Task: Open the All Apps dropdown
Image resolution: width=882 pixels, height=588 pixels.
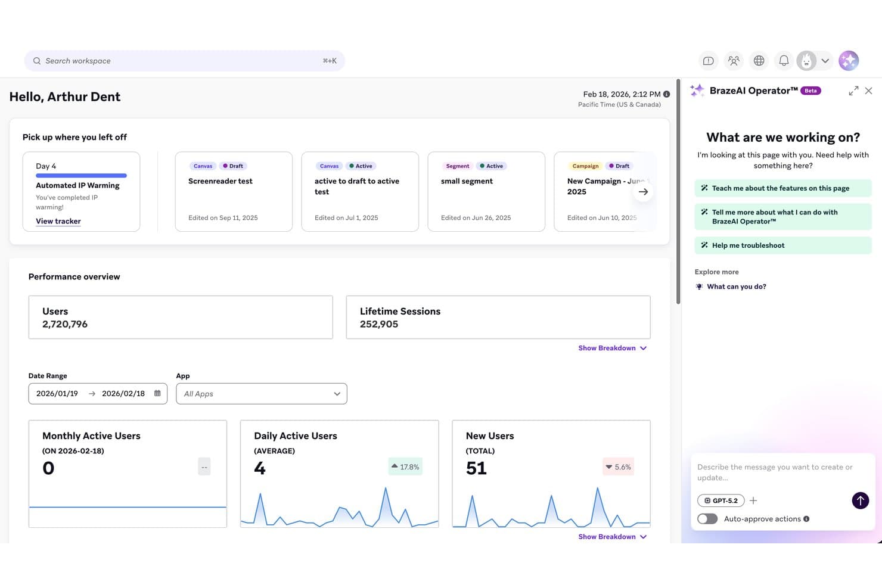Action: (262, 394)
